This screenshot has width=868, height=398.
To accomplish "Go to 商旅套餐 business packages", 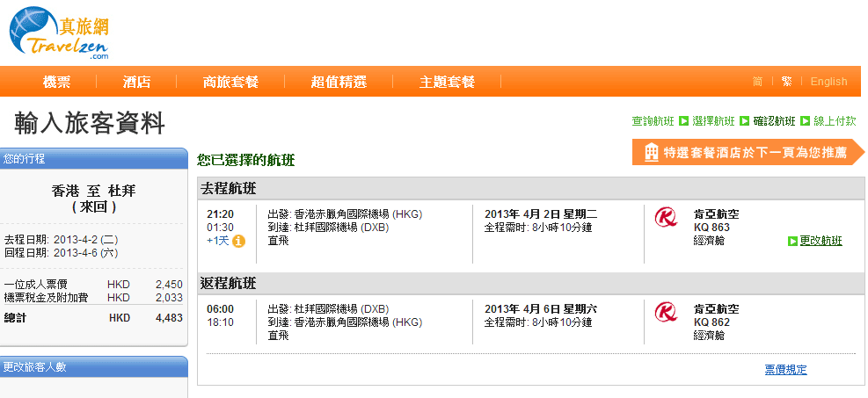I will 230,82.
